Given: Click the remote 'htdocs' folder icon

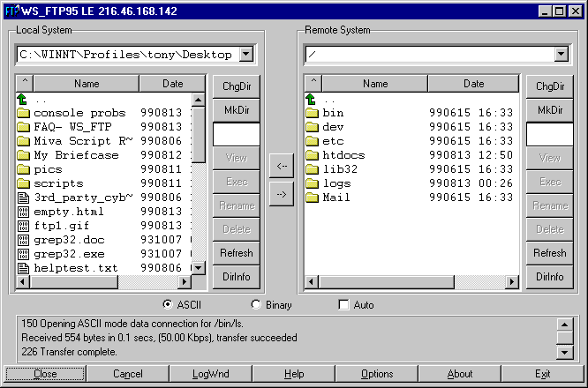Looking at the screenshot, I should (x=312, y=155).
